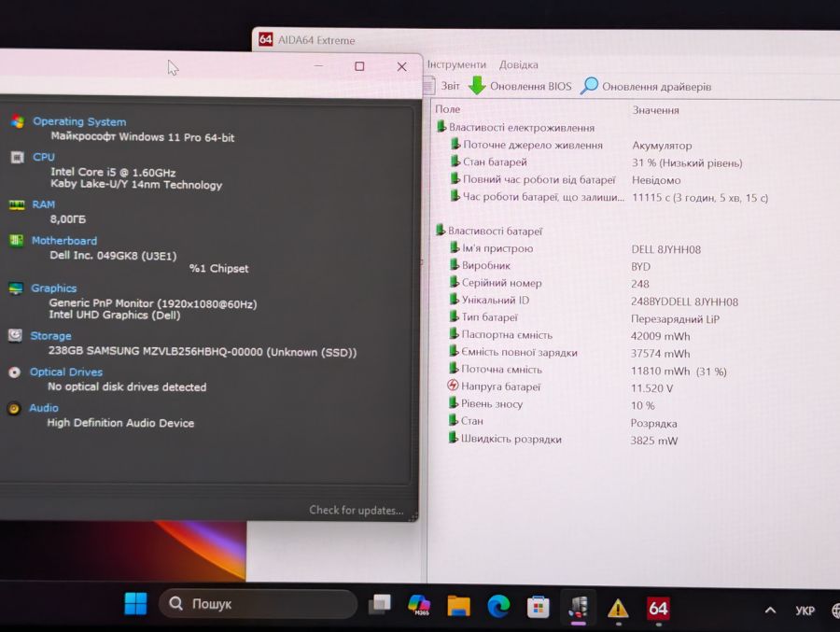Open the Operating System section link
Viewport: 840px width, 632px height.
click(79, 121)
